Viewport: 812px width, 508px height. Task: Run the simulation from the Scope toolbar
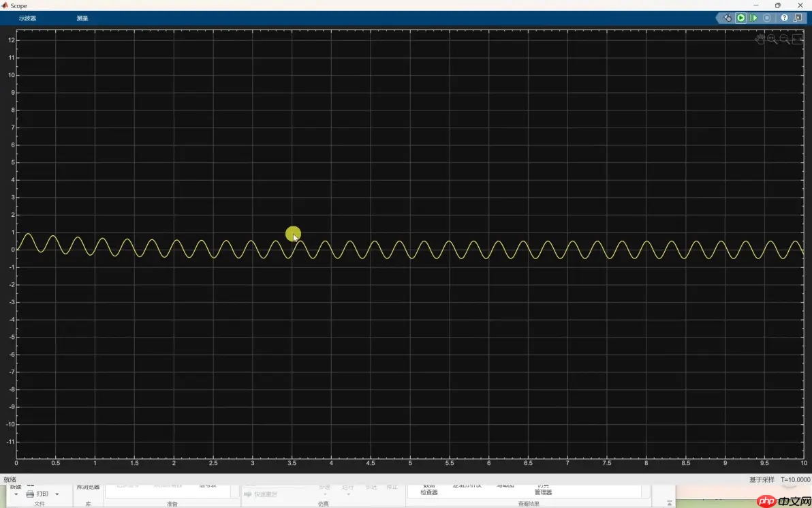tap(740, 18)
